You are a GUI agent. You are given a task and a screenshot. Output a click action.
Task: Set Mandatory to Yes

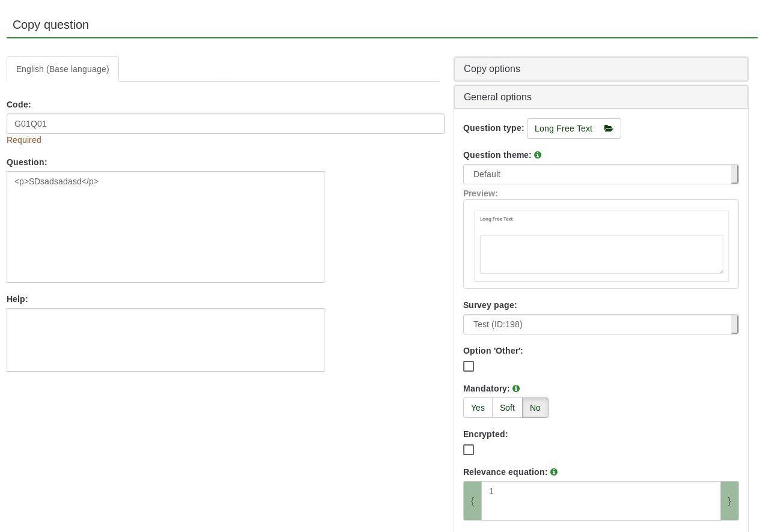click(x=478, y=408)
